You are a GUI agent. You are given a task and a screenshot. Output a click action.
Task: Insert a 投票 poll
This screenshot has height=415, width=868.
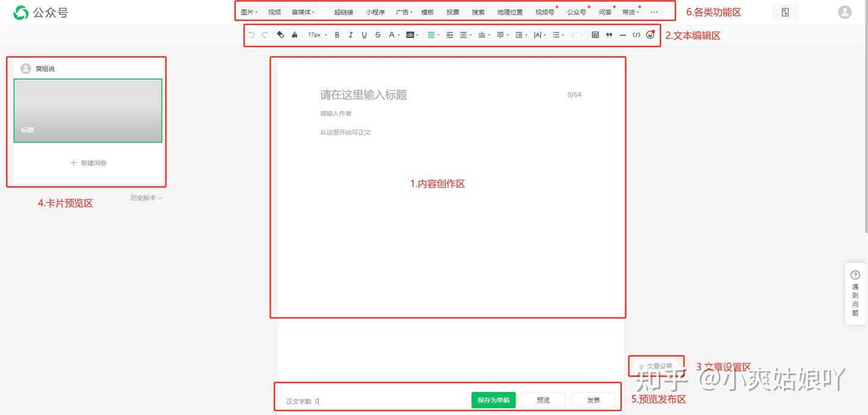point(453,12)
